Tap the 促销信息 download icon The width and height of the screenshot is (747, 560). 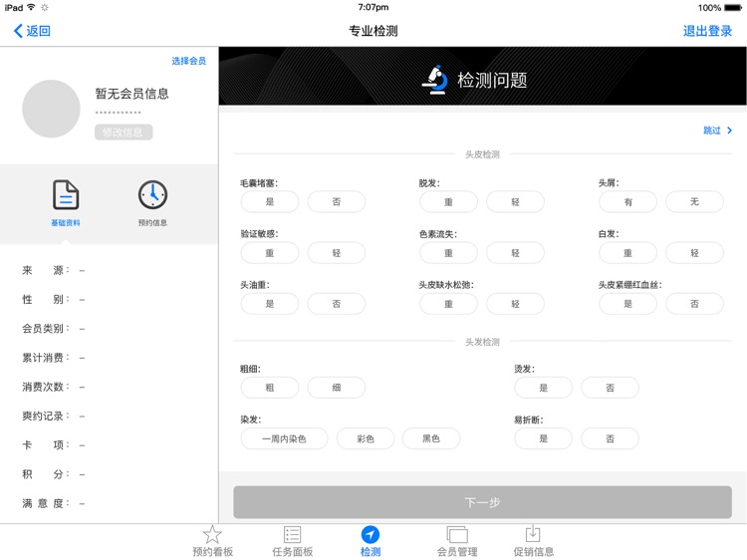point(533,534)
